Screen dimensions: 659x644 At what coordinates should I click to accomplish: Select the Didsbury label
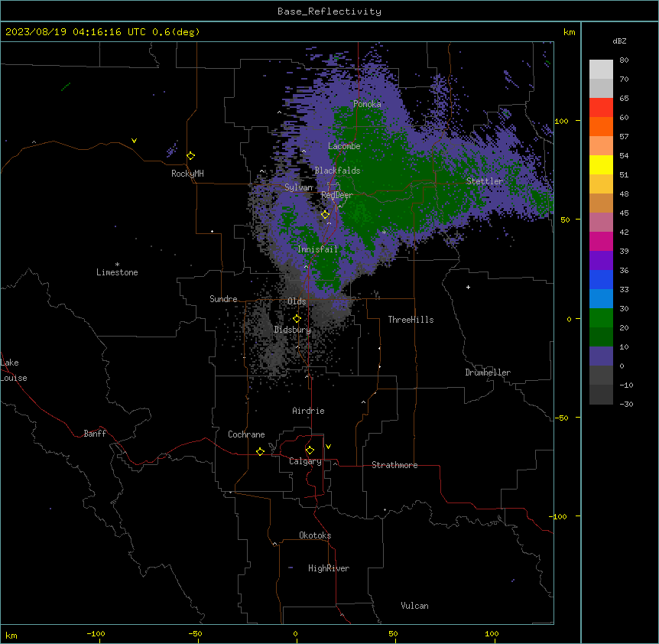[x=293, y=330]
